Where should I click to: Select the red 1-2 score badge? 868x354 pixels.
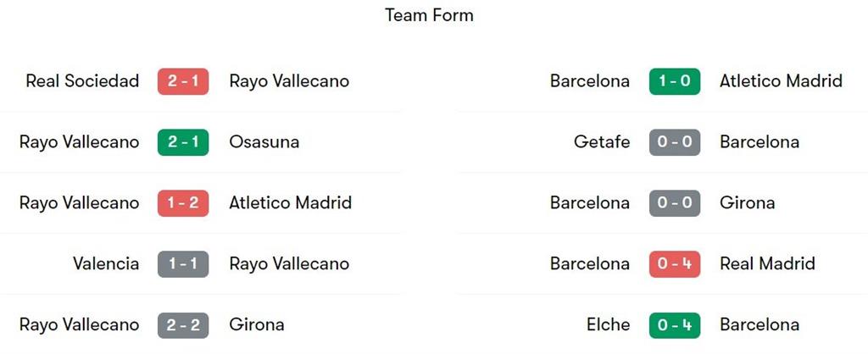pyautogui.click(x=182, y=203)
